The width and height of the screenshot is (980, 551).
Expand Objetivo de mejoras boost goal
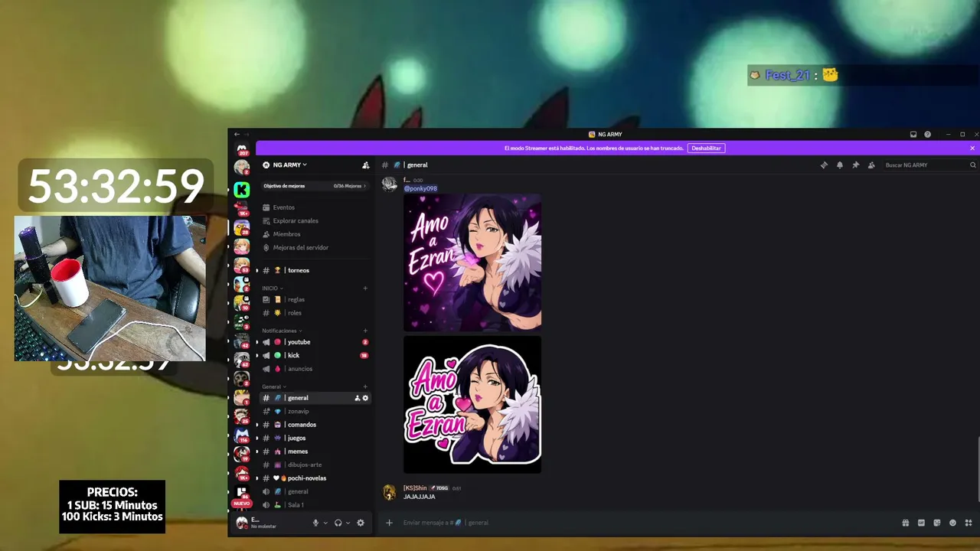click(315, 186)
